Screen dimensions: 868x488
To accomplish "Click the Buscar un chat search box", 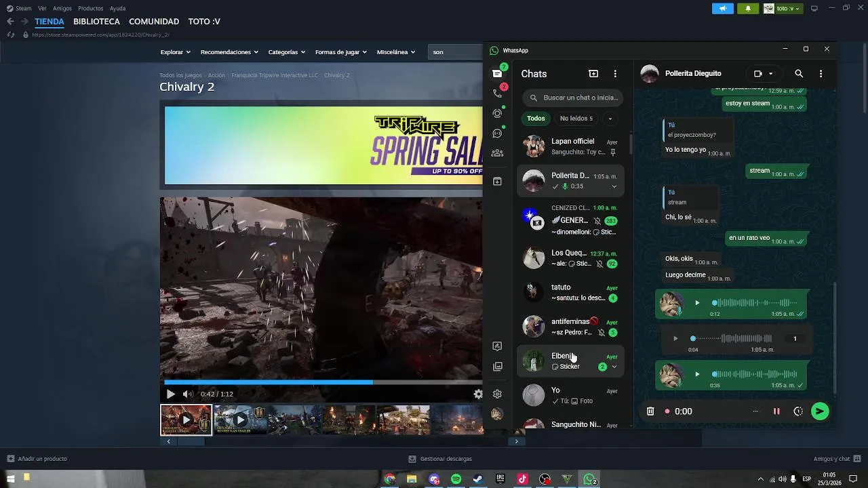I will click(x=573, y=98).
